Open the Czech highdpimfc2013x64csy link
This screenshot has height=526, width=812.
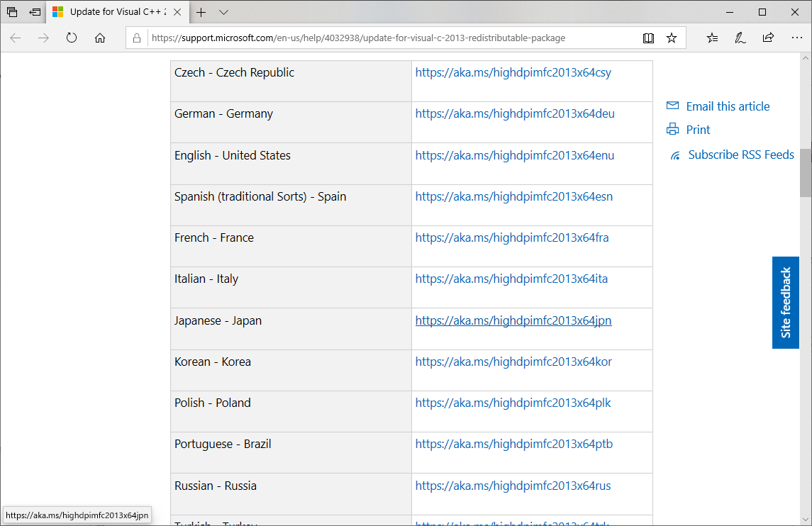pyautogui.click(x=513, y=72)
